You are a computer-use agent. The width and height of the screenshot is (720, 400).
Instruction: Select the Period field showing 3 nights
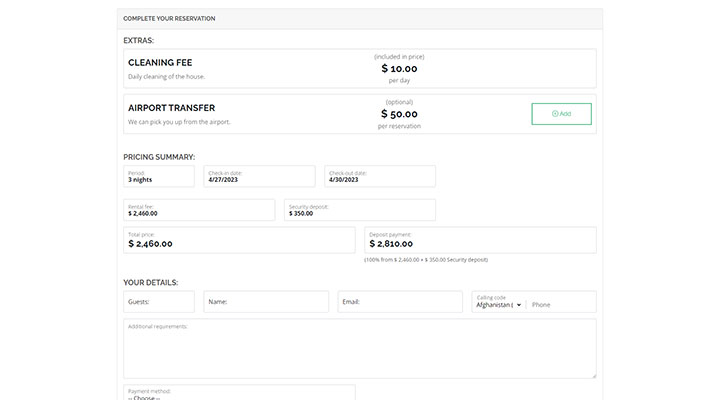click(x=159, y=176)
